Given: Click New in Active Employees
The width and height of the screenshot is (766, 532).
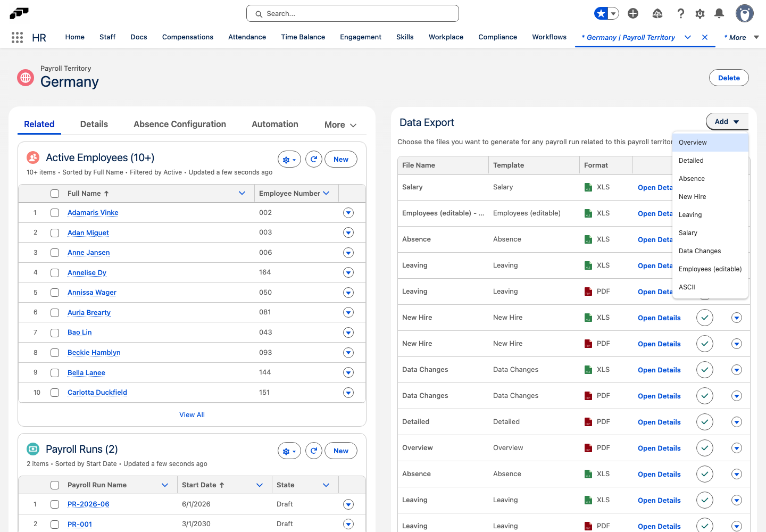Looking at the screenshot, I should pyautogui.click(x=341, y=159).
